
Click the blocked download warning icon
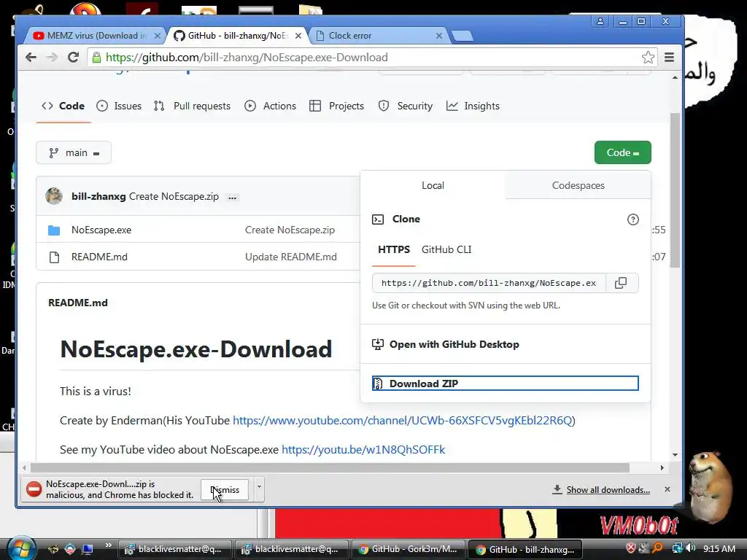tap(34, 489)
